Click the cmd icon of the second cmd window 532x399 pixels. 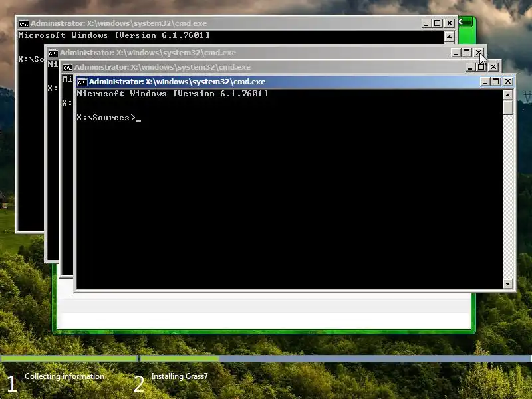(x=53, y=53)
